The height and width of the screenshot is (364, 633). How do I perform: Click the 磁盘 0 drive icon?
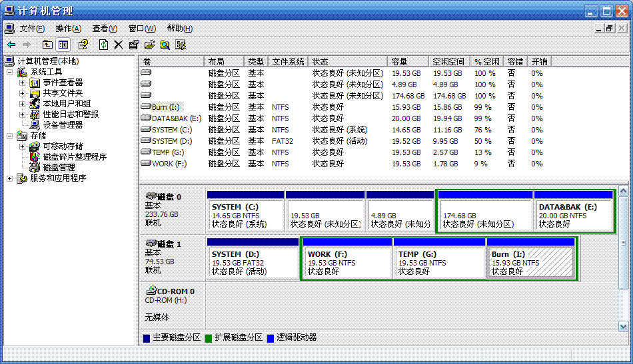click(x=151, y=196)
